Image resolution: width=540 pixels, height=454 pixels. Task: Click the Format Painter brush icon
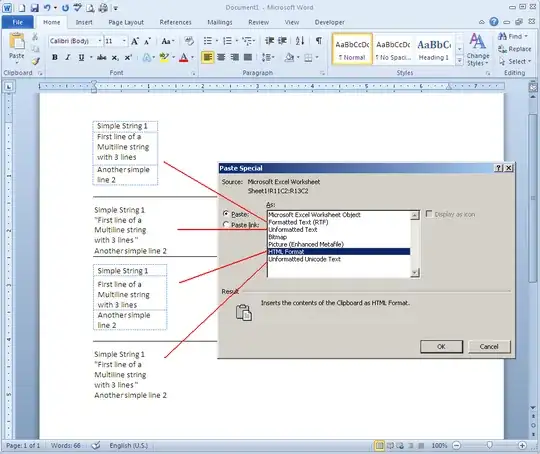(x=35, y=61)
